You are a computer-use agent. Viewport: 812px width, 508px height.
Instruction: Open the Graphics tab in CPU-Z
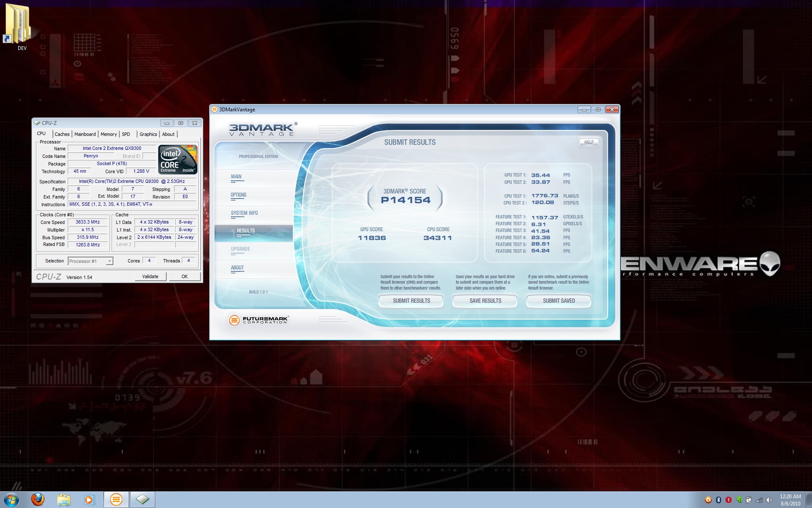148,134
